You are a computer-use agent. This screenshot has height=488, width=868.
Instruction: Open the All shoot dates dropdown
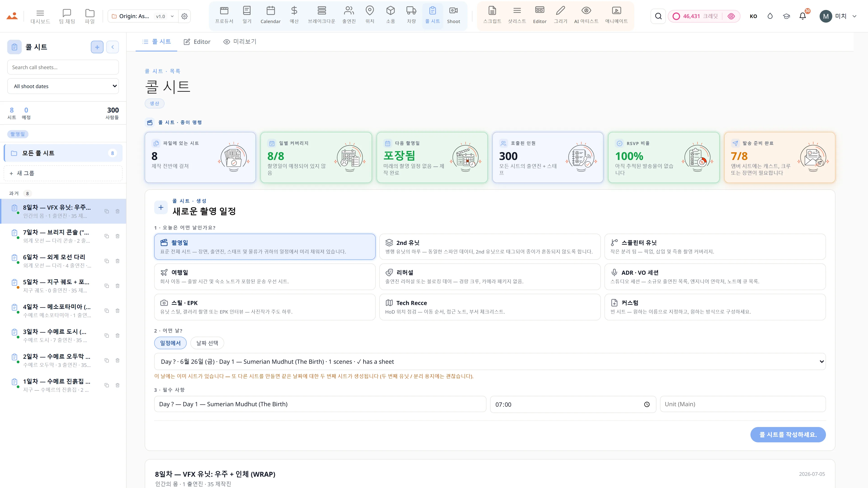(x=63, y=86)
